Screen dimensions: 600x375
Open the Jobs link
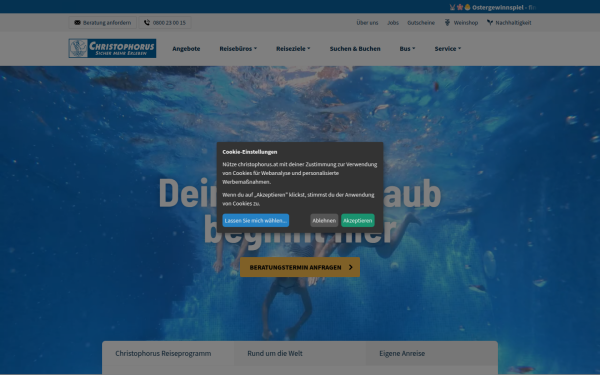point(393,23)
